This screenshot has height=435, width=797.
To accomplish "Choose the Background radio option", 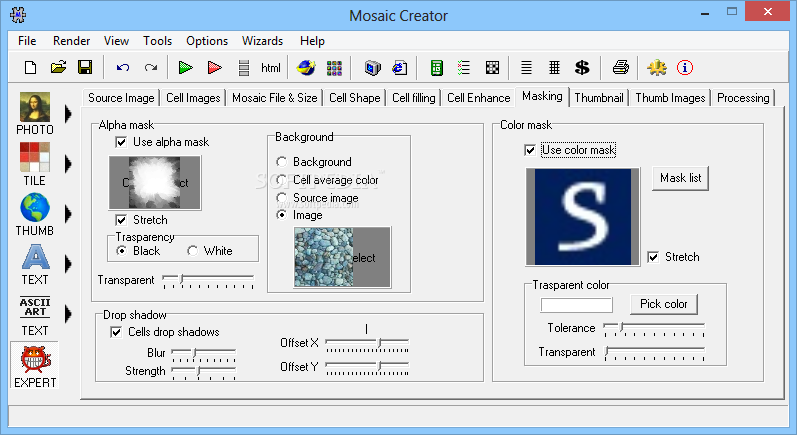I will pos(281,162).
